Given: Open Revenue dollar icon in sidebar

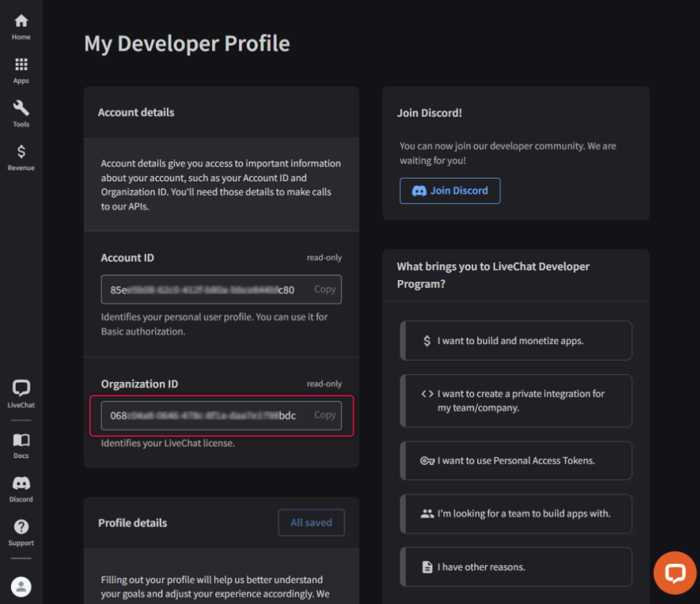Looking at the screenshot, I should (x=21, y=158).
